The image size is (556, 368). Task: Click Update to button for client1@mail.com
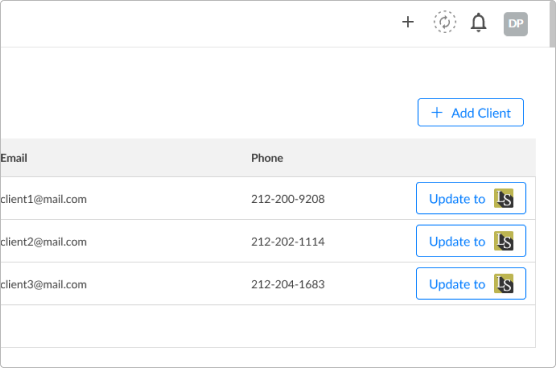471,198
